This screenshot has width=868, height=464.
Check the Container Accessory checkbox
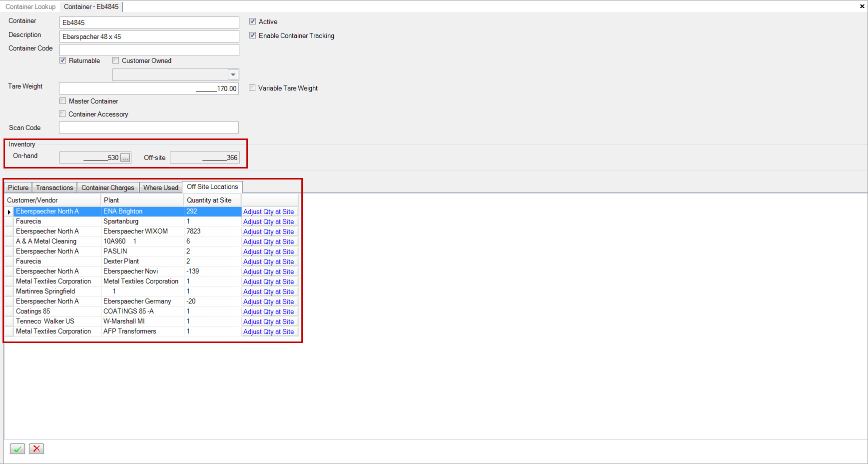tap(62, 114)
